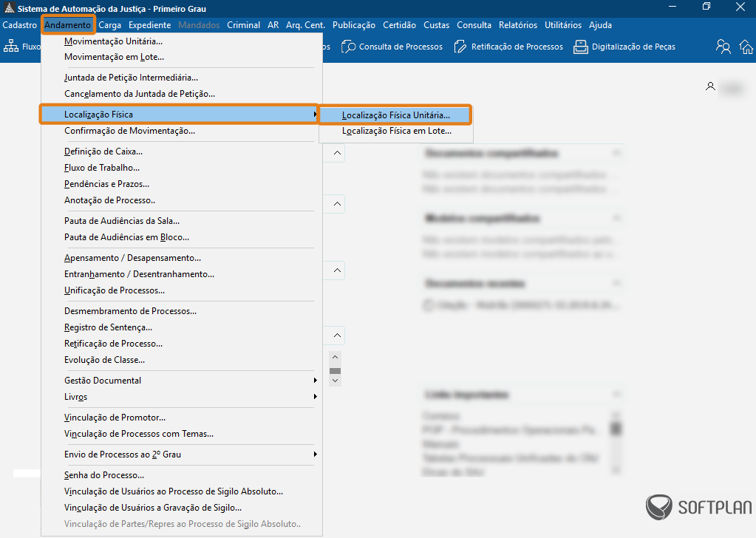Select Apensamento / Desapensamento
756x538 pixels.
point(182,259)
